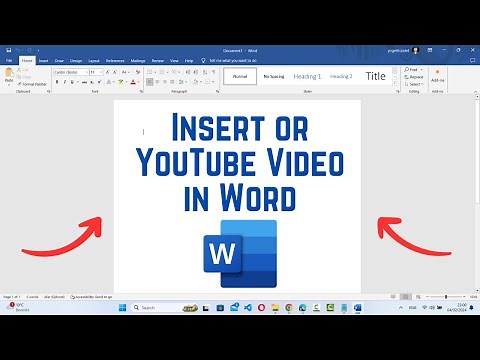The width and height of the screenshot is (480, 360).
Task: Apply subscript formatting
Action: [x=92, y=82]
